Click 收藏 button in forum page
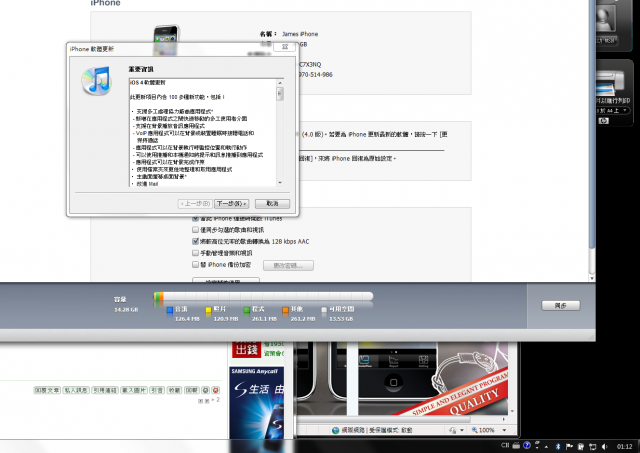640x453 pixels. point(174,391)
